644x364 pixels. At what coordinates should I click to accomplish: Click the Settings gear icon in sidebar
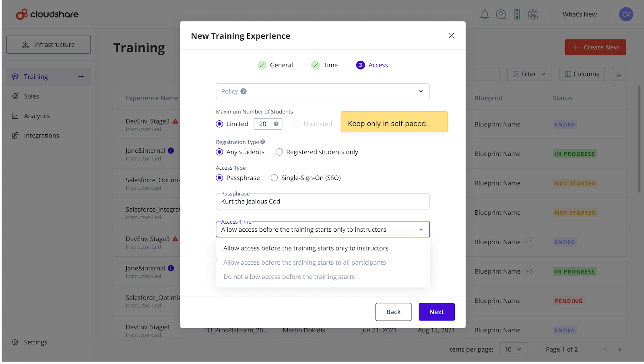[15, 342]
